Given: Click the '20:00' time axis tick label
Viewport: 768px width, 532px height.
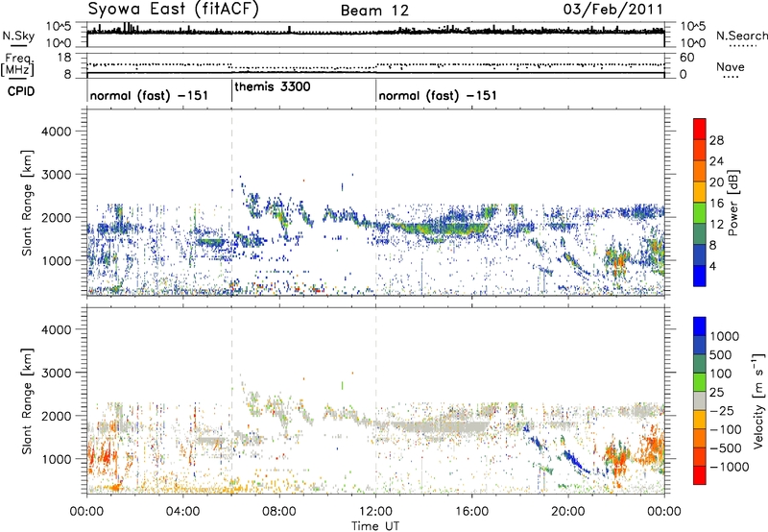Looking at the screenshot, I should click(568, 512).
